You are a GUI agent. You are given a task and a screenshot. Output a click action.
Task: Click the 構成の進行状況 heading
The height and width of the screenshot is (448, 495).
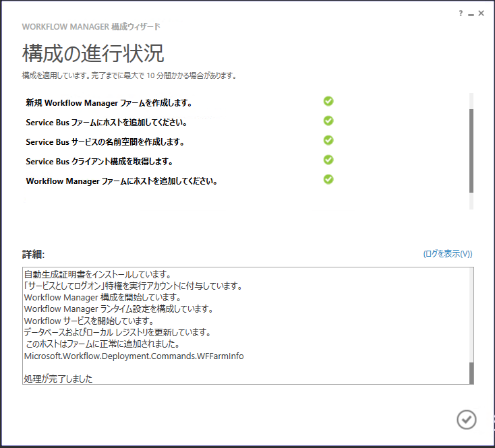93,53
